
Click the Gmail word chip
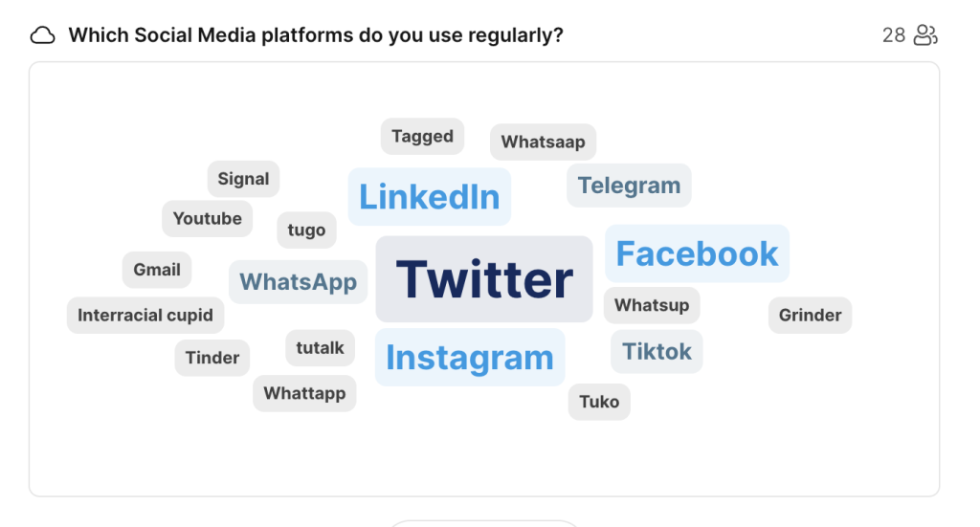pos(157,270)
